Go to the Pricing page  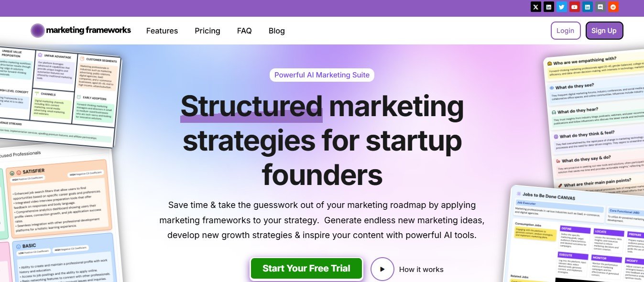click(x=207, y=31)
